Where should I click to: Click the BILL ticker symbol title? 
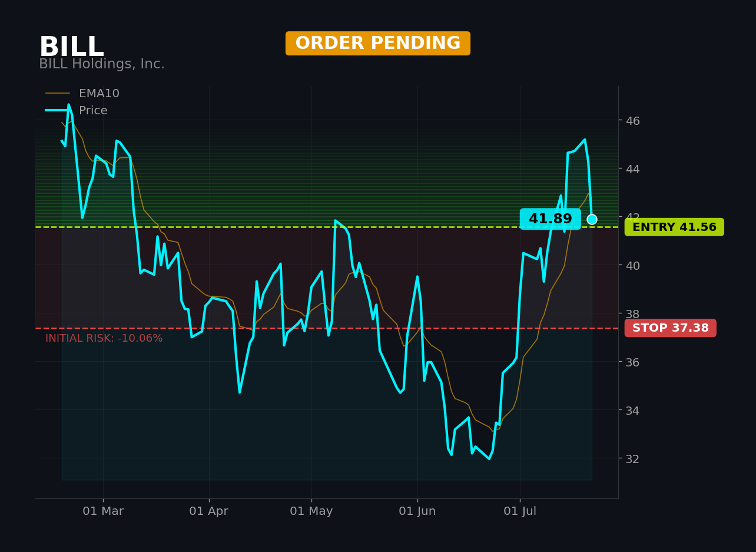coord(71,47)
